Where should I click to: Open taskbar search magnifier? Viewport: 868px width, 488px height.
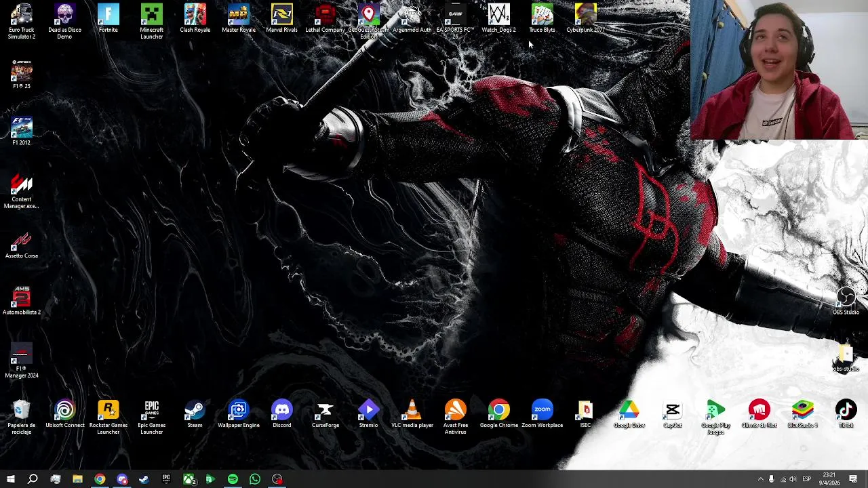point(33,479)
